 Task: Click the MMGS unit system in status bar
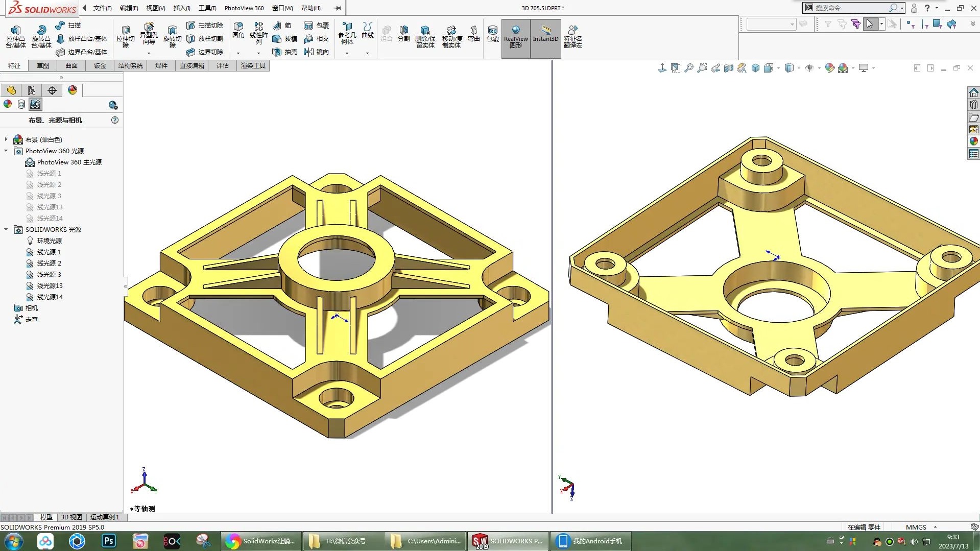916,527
